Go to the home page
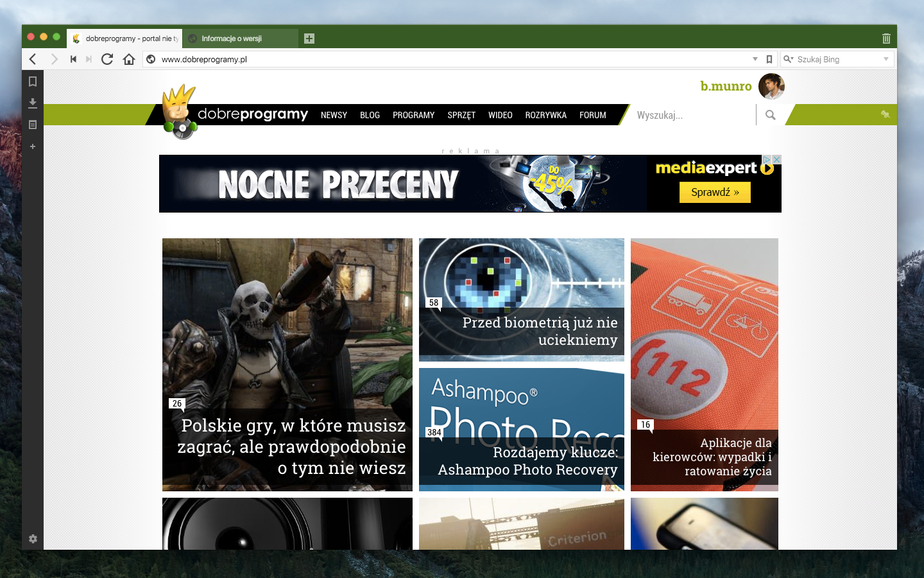 coord(129,59)
